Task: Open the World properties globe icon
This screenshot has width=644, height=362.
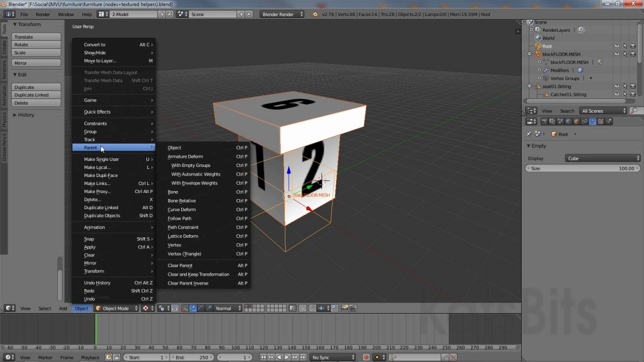Action: coord(568,121)
